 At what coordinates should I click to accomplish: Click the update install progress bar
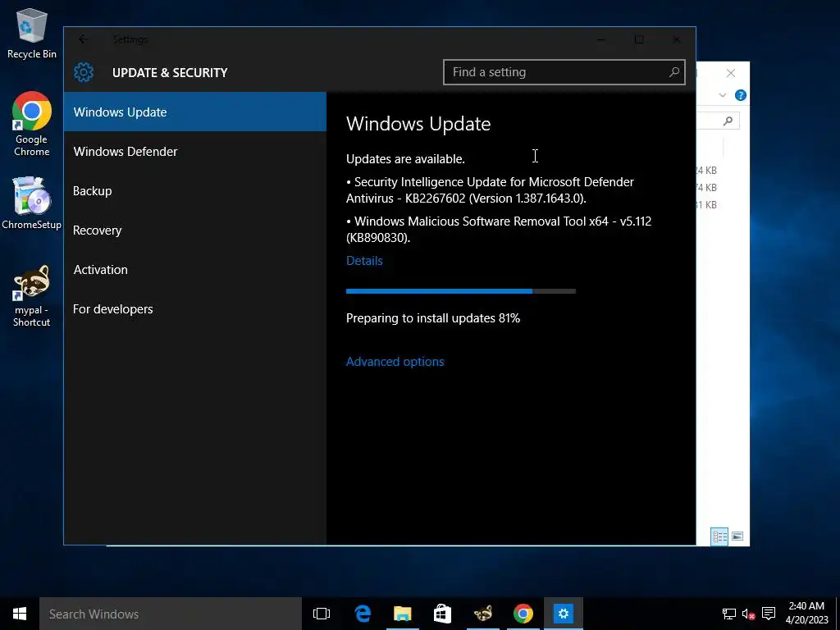[x=461, y=291]
